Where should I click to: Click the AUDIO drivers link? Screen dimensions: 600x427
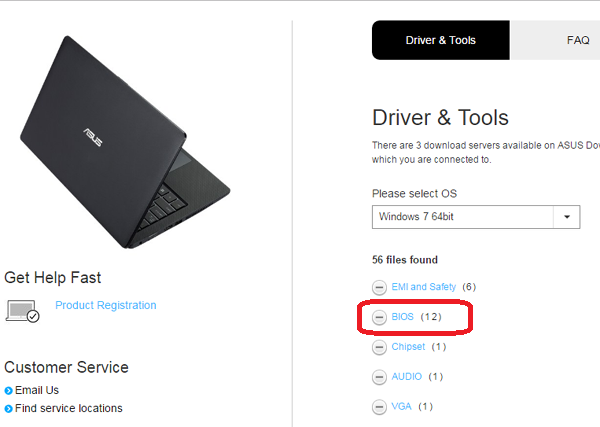[407, 377]
